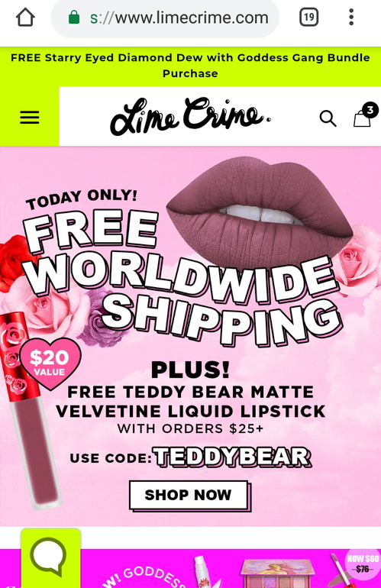The image size is (381, 588).
Task: Click the eyeshadow palette product image
Action: (278, 573)
